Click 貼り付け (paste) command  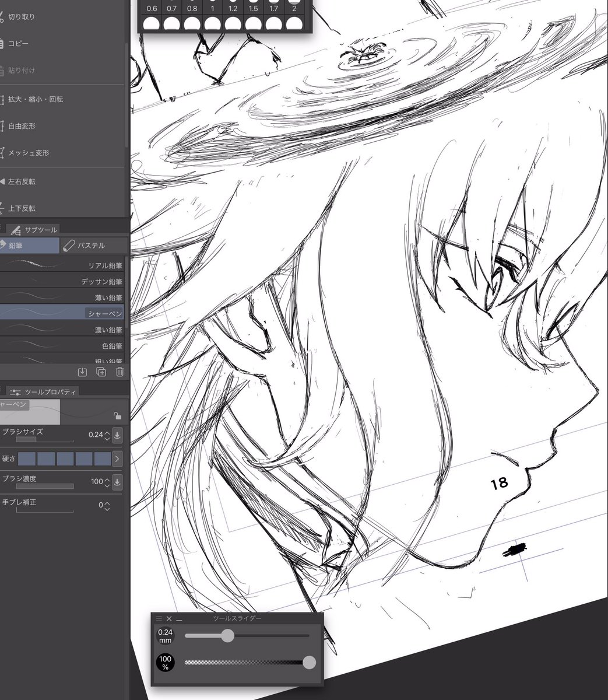62,70
